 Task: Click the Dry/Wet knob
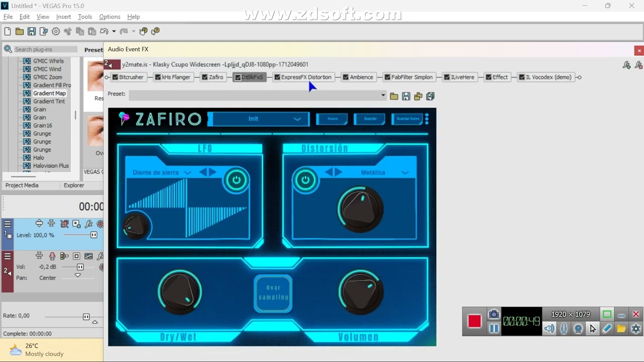180,292
